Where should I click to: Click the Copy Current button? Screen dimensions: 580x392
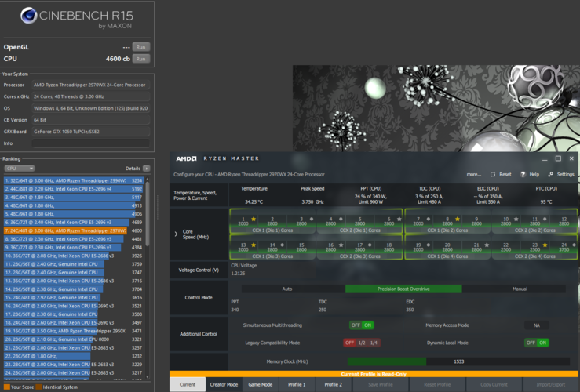tap(494, 385)
